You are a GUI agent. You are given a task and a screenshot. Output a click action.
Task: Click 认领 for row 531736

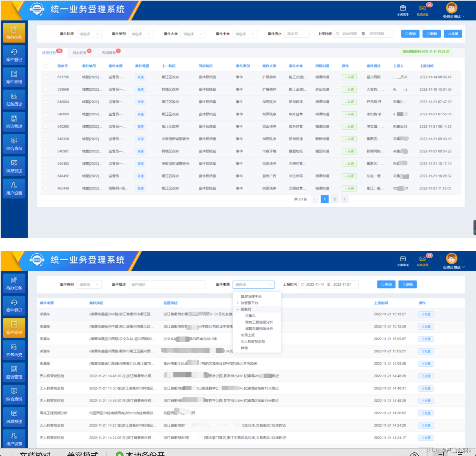click(x=349, y=77)
